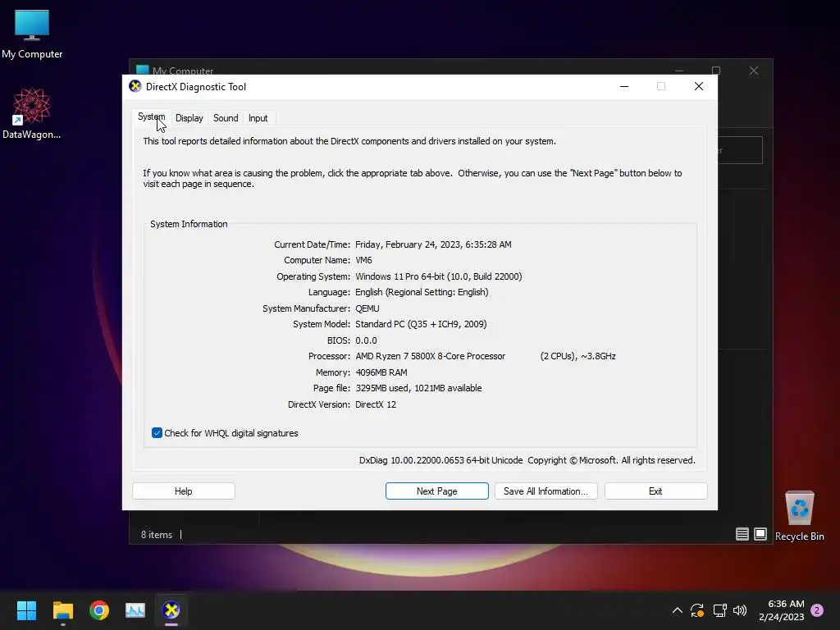The width and height of the screenshot is (840, 630).
Task: Open the clock and date flyout
Action: (x=782, y=610)
